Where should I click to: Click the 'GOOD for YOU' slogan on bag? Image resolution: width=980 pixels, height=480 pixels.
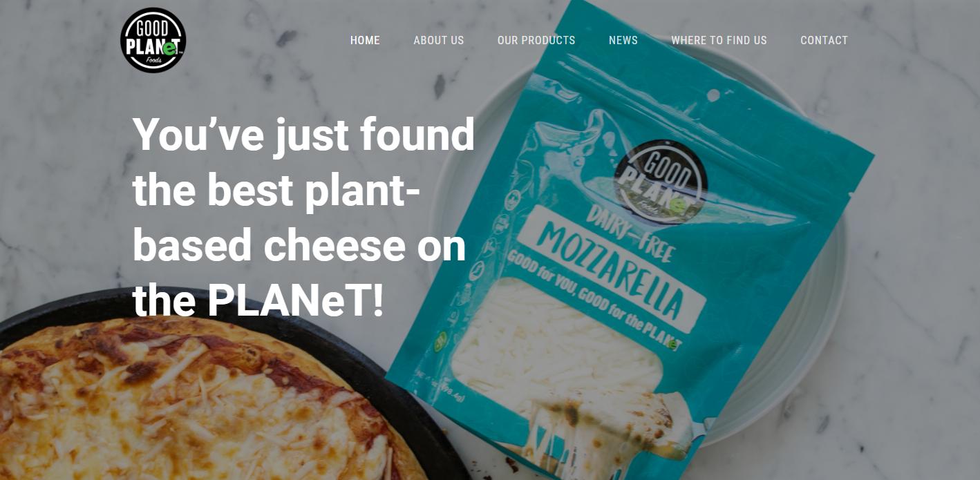(x=594, y=299)
